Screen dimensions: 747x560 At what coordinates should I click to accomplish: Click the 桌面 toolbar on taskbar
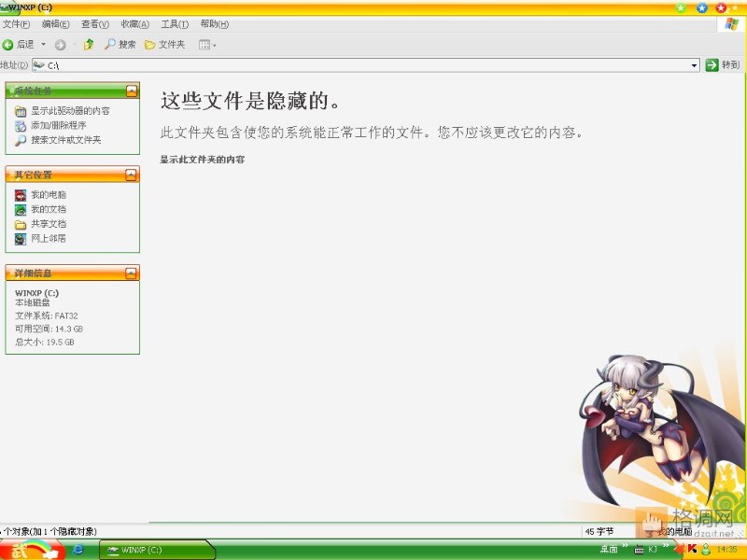pyautogui.click(x=609, y=549)
